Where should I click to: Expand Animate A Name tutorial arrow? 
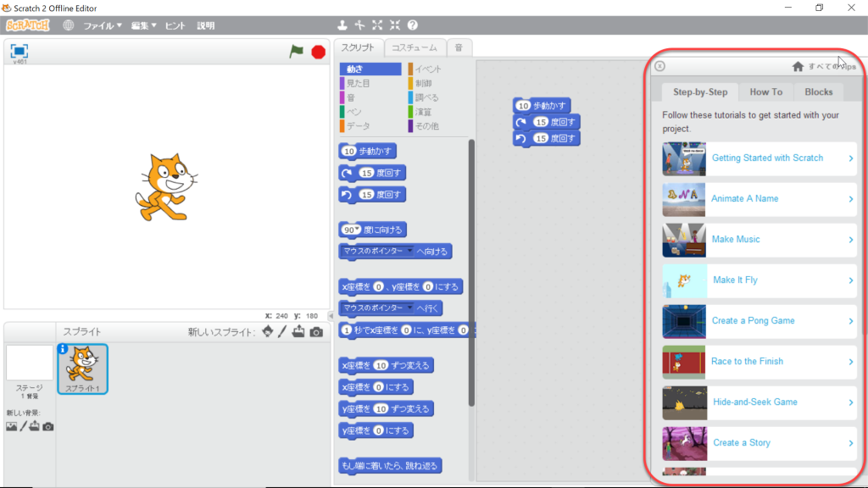click(851, 199)
